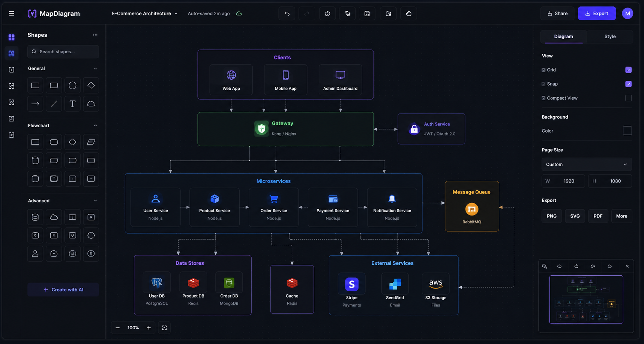
Task: Click the minimap diagram thumbnail
Action: tap(586, 299)
